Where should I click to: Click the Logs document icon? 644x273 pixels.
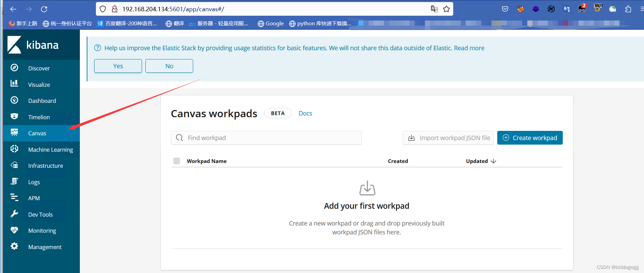[x=14, y=181]
